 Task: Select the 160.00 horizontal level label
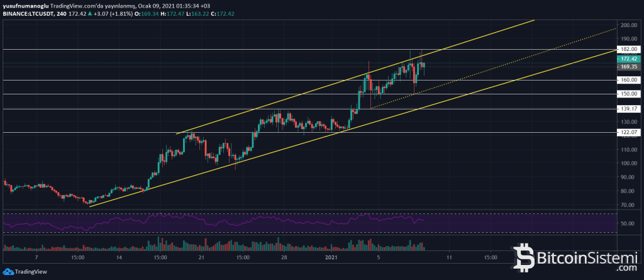pyautogui.click(x=630, y=80)
